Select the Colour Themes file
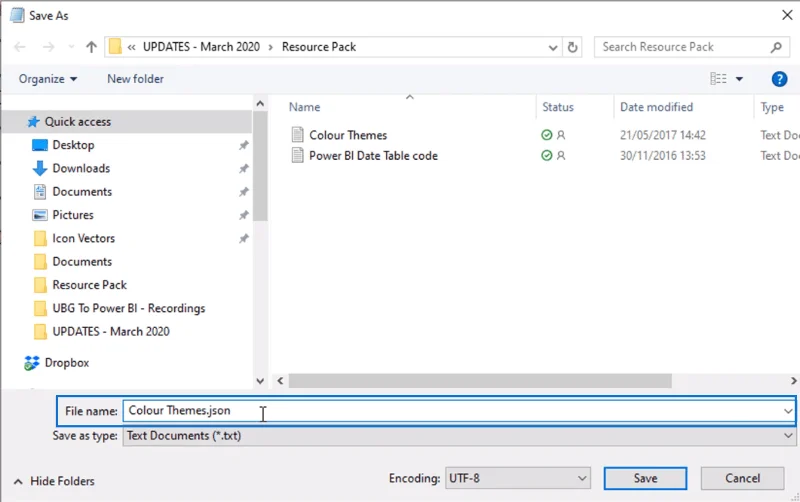Image resolution: width=800 pixels, height=502 pixels. click(x=348, y=135)
